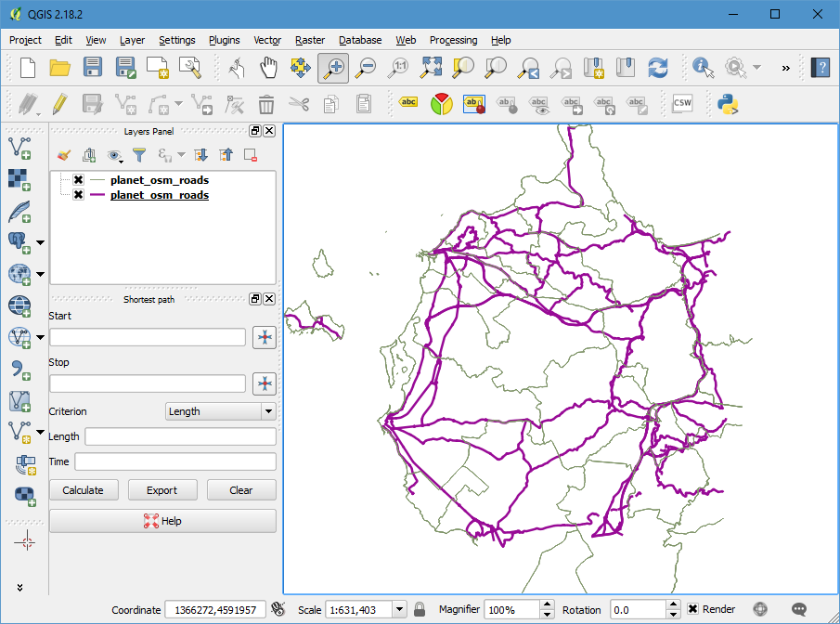This screenshot has width=840, height=624.
Task: Click Open Layer Styling panel icon
Action: pos(64,155)
